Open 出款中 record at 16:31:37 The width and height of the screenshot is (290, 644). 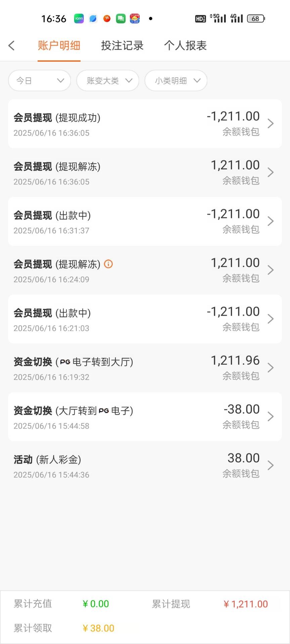click(x=145, y=221)
